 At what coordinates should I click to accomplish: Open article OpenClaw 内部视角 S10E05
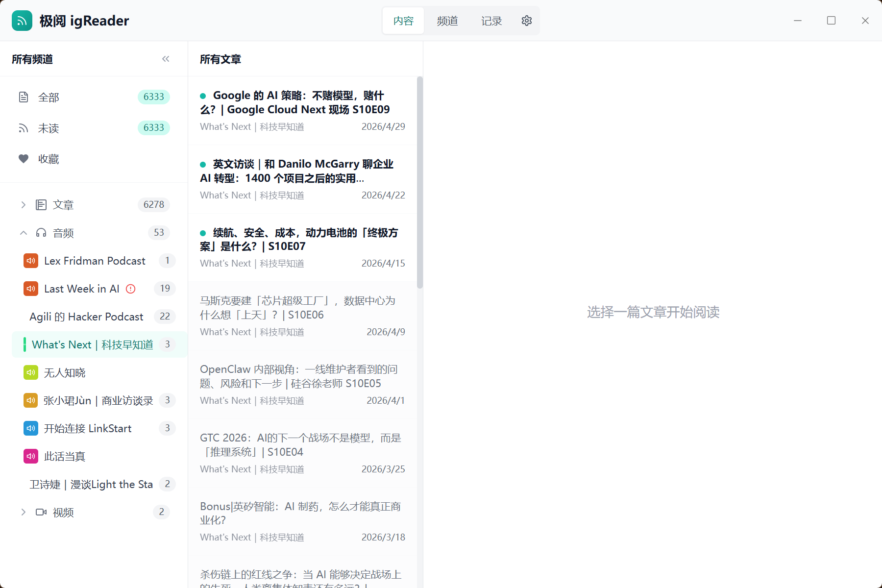[x=302, y=385]
